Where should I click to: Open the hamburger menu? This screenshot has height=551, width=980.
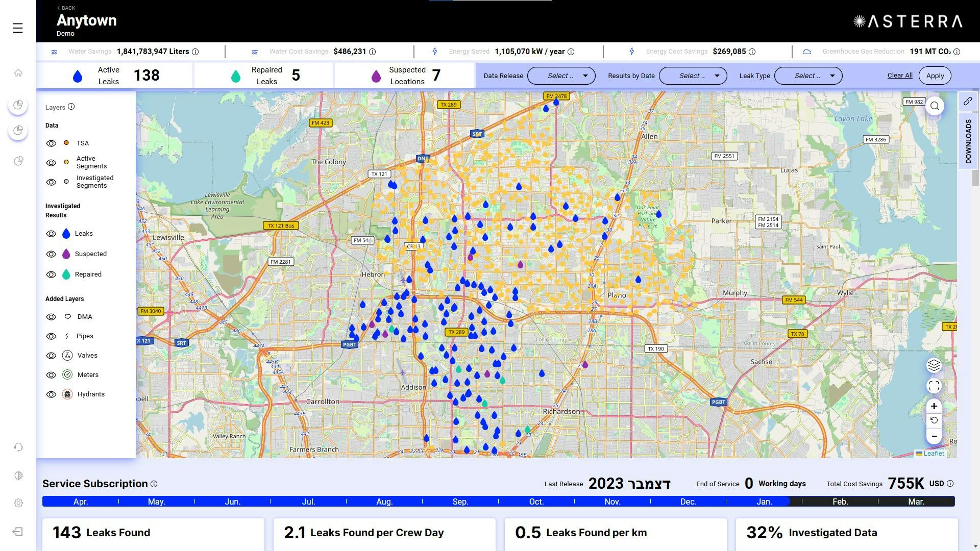pyautogui.click(x=18, y=28)
